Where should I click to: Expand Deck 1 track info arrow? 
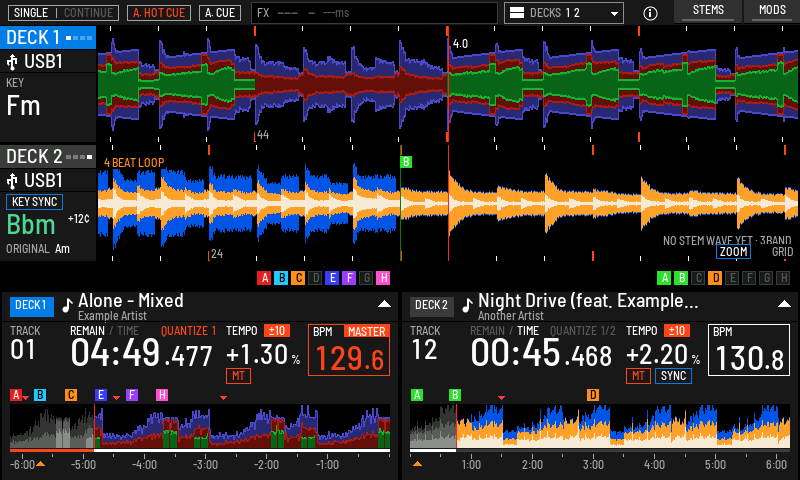coord(384,304)
